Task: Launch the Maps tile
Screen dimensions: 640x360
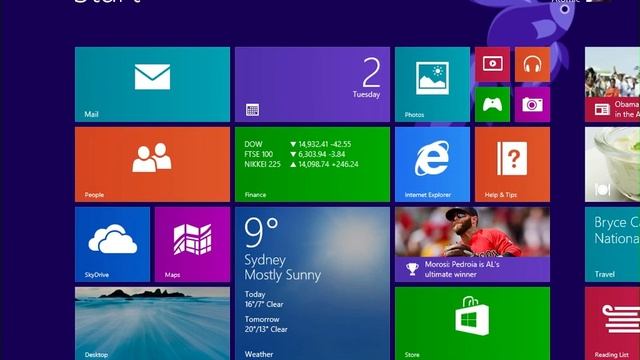Action: [192, 244]
